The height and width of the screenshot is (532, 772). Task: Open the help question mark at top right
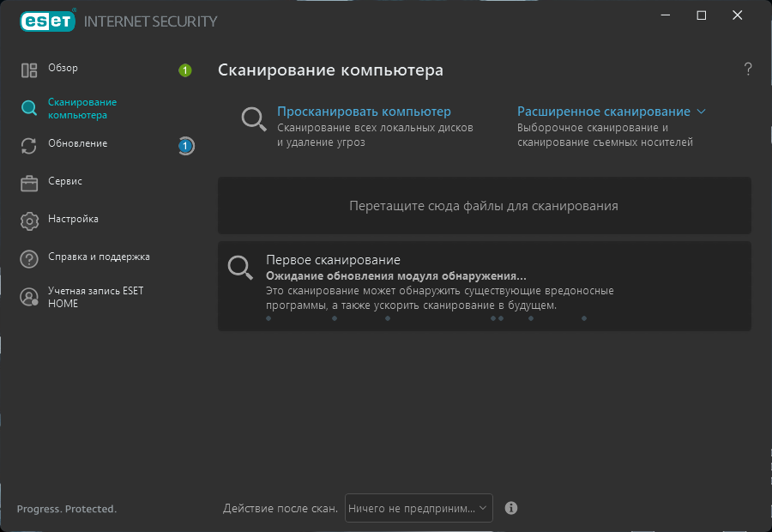tap(748, 69)
